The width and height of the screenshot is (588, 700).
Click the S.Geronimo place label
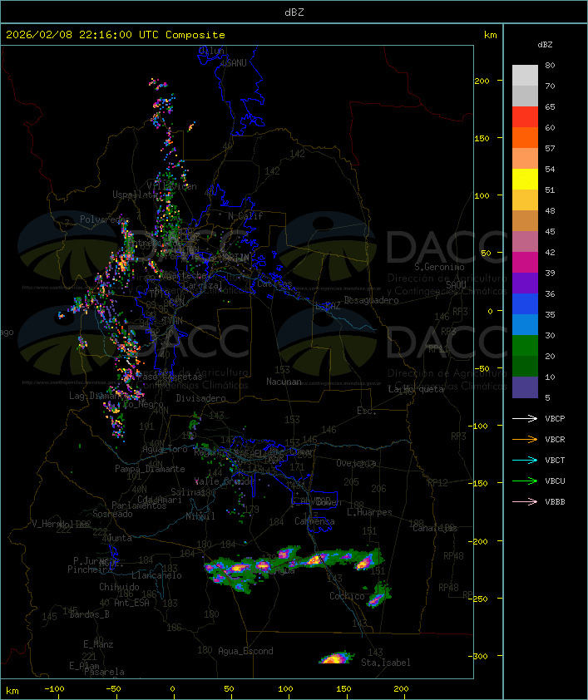[439, 267]
